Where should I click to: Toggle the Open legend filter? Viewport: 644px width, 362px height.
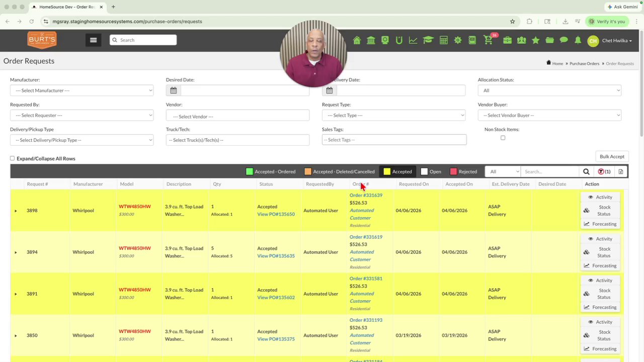click(431, 171)
